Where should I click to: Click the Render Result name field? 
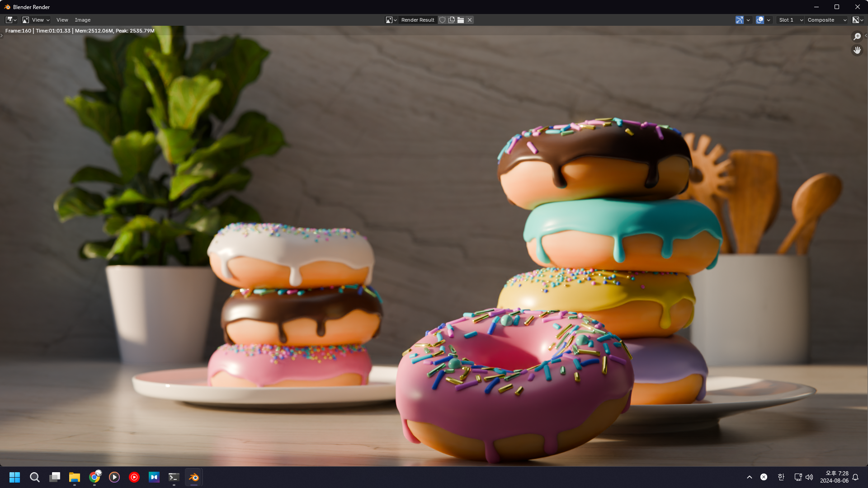coord(417,20)
